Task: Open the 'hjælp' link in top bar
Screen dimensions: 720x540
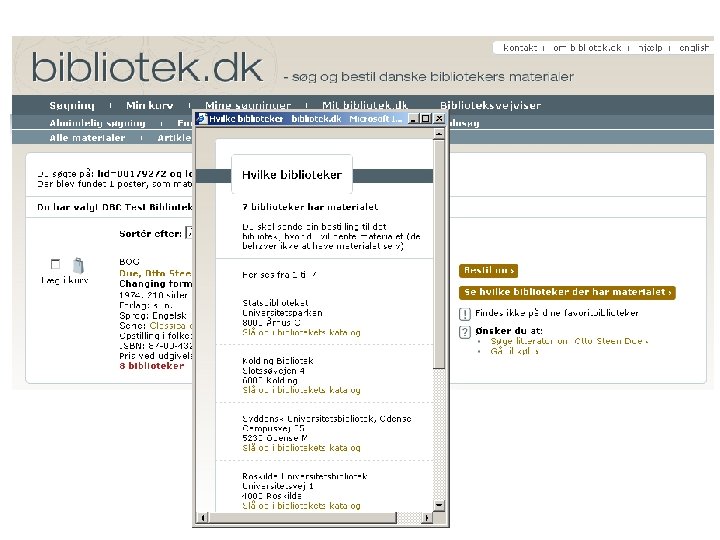Action: (650, 48)
